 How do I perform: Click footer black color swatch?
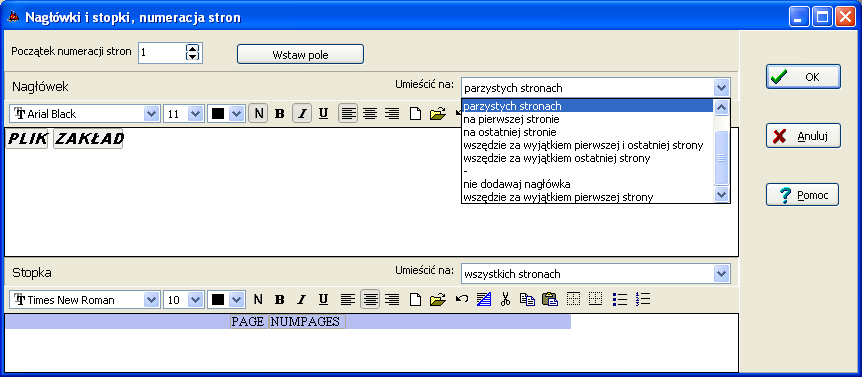click(218, 300)
